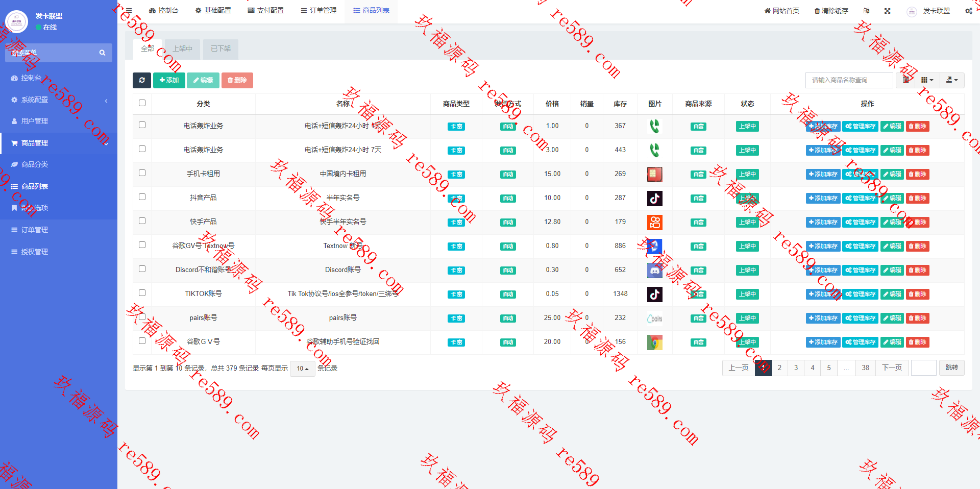The image size is (980, 489).
Task: Open the 控制台 top menu item
Action: point(163,11)
